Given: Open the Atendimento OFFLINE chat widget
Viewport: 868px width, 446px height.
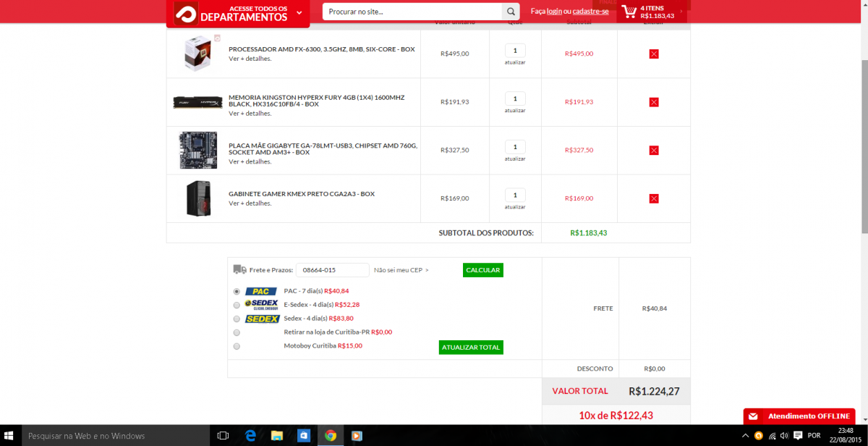Looking at the screenshot, I should (799, 416).
